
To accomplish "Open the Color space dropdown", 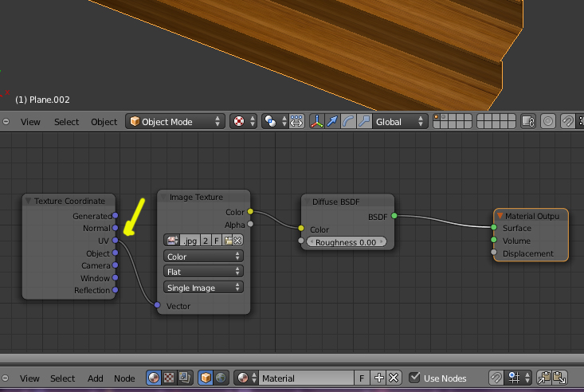I will click(203, 257).
